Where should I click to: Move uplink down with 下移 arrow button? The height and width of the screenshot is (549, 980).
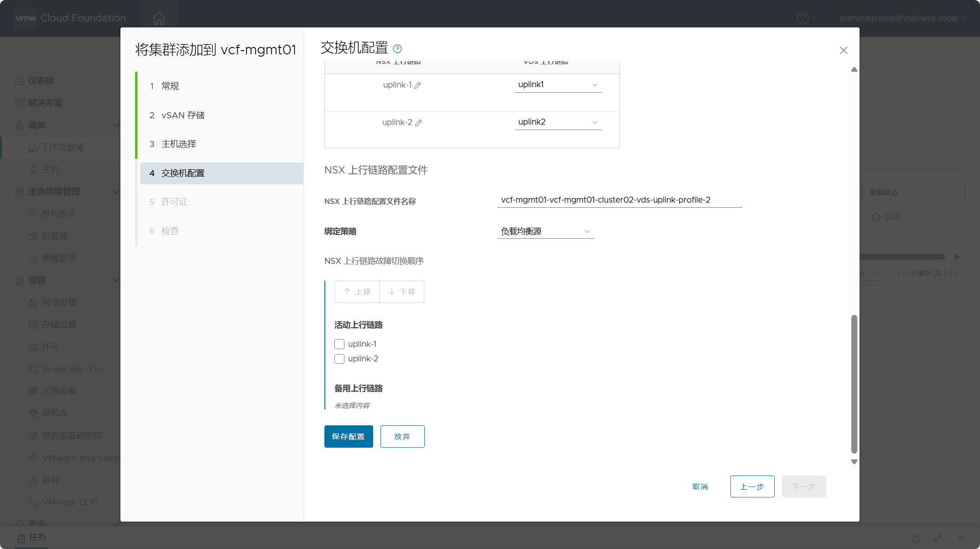[x=402, y=292]
